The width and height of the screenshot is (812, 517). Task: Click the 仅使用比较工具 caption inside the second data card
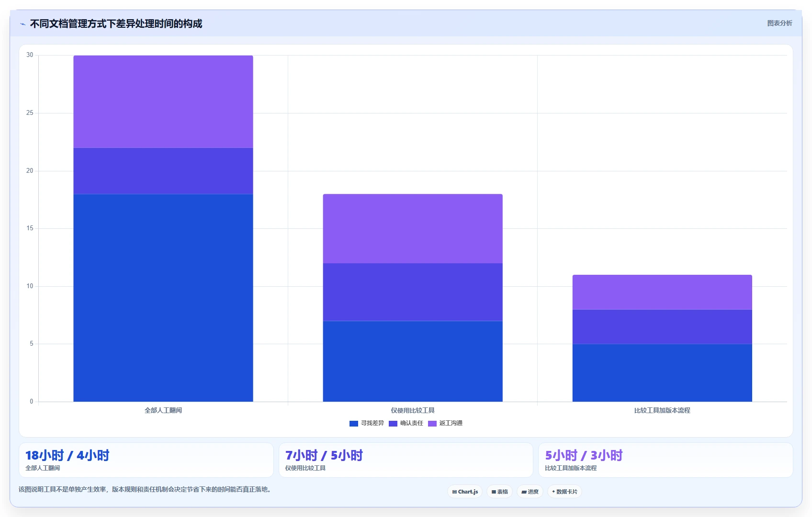305,468
